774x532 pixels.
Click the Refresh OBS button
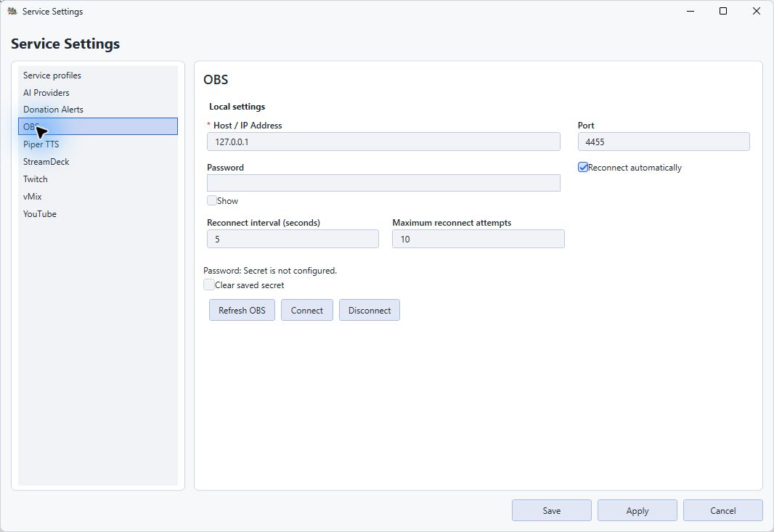[x=242, y=310]
